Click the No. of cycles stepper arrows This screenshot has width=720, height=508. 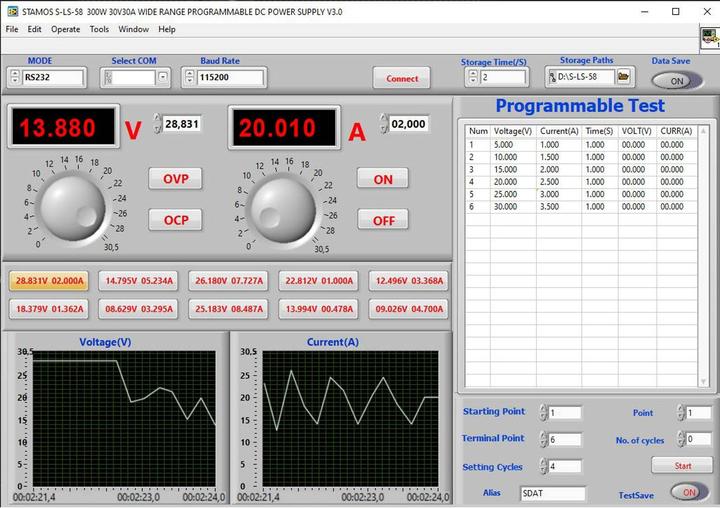681,439
